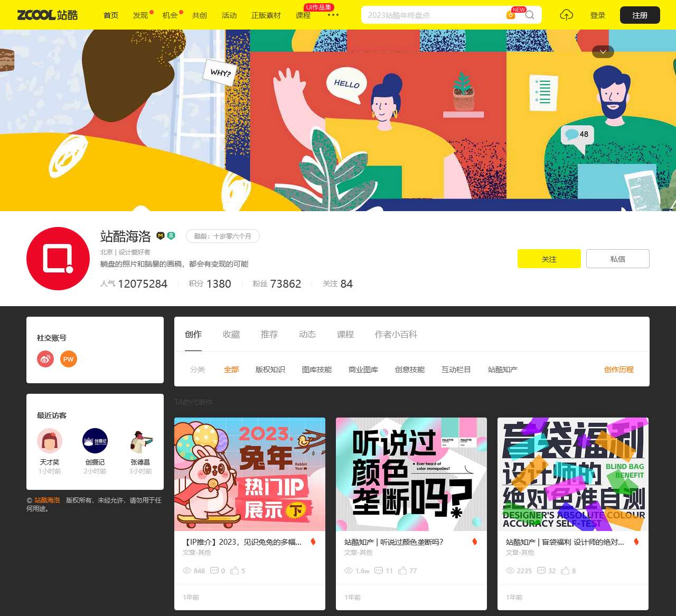Image resolution: width=676 pixels, height=616 pixels.
Task: Collapse banner with the chevron down button
Action: pyautogui.click(x=603, y=52)
